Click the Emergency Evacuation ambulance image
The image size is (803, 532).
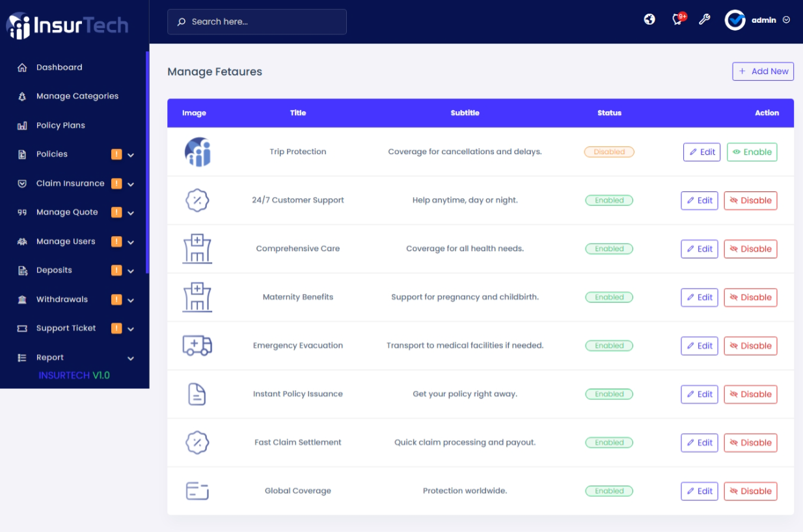[x=197, y=345]
